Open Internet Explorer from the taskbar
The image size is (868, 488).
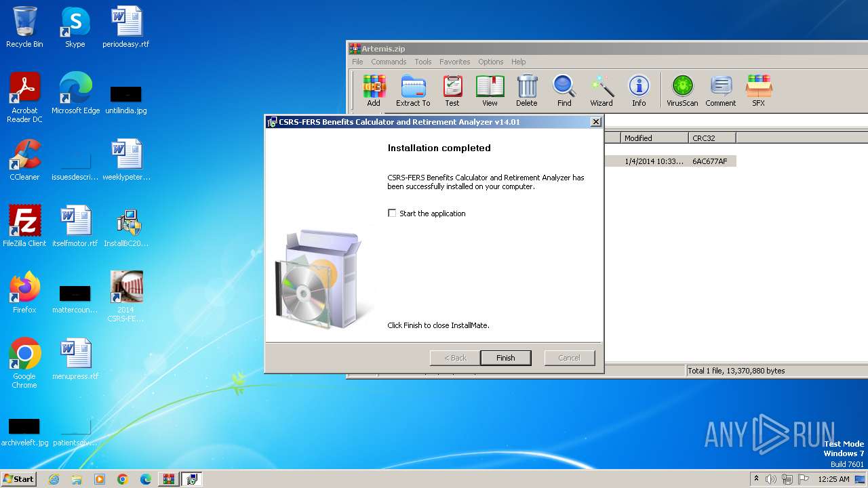coord(54,479)
